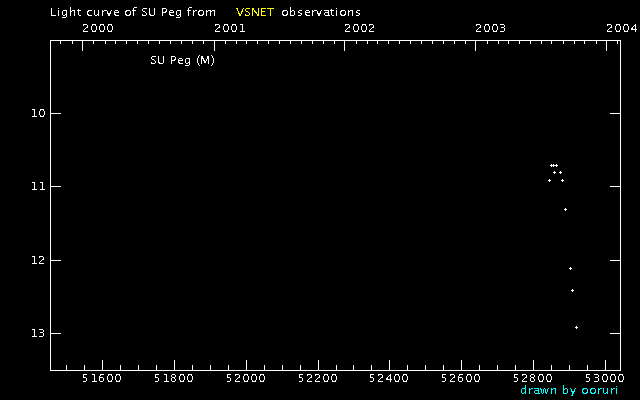Click the data point near magnitude 12.4

tap(572, 290)
